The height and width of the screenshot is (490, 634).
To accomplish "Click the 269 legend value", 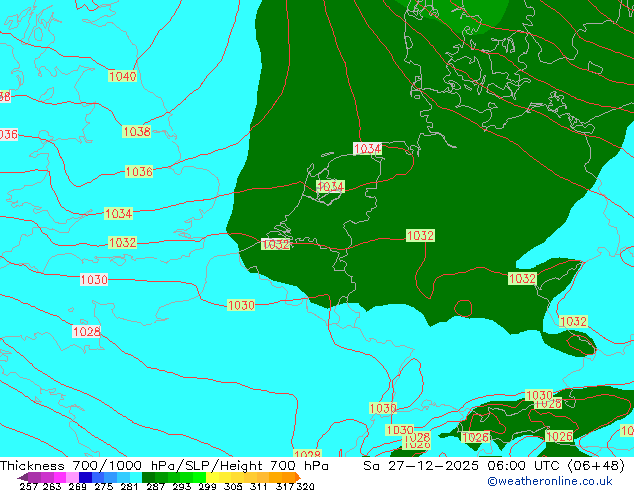I will point(77,486).
